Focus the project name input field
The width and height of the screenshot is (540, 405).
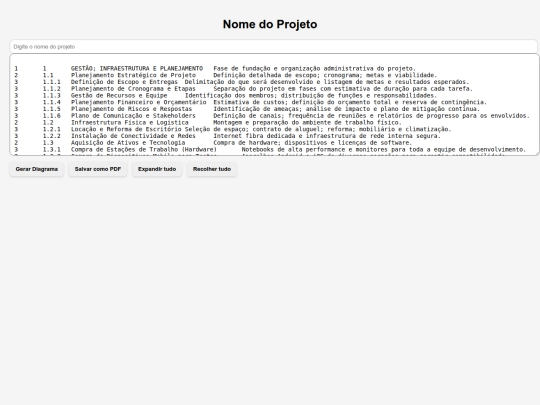pos(273,46)
